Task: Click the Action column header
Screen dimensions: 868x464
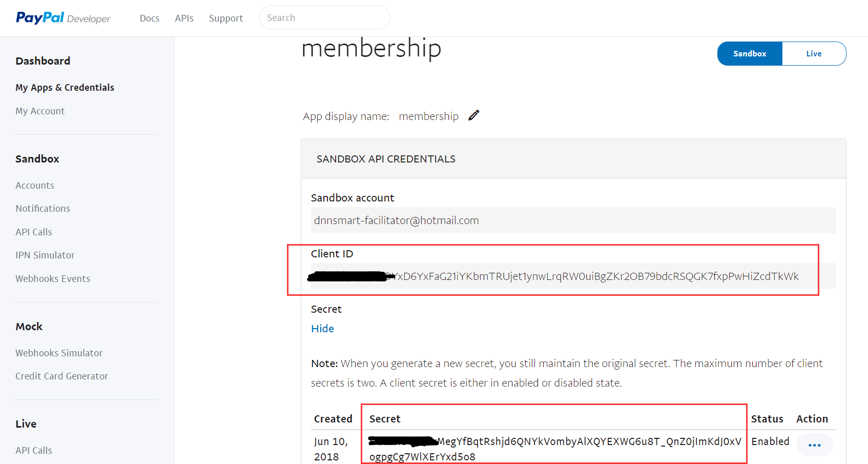Action: coord(812,419)
